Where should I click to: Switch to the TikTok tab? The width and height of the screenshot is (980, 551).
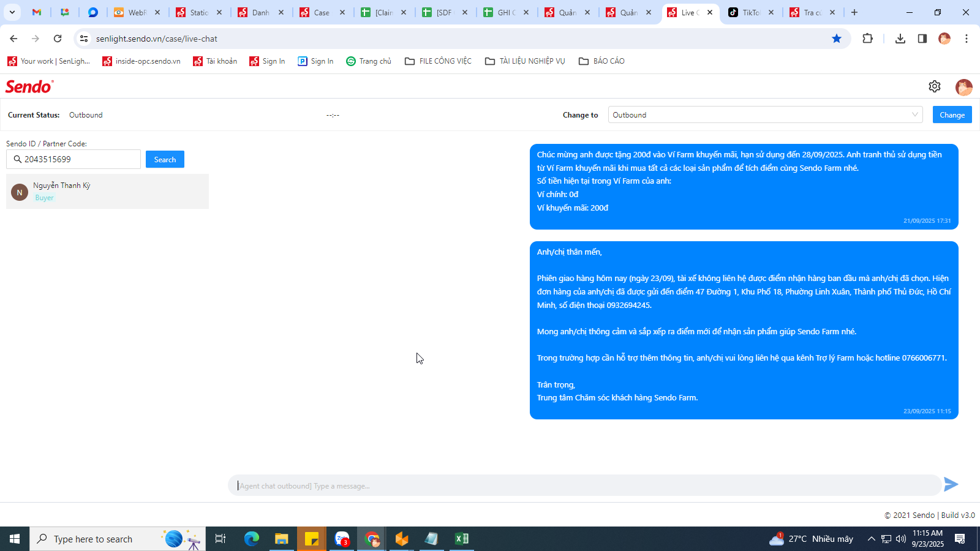click(x=751, y=12)
